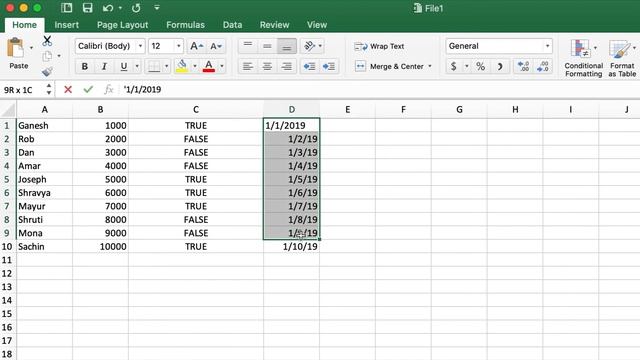640x360 pixels.
Task: Click the text orientation icon
Action: pos(309,46)
